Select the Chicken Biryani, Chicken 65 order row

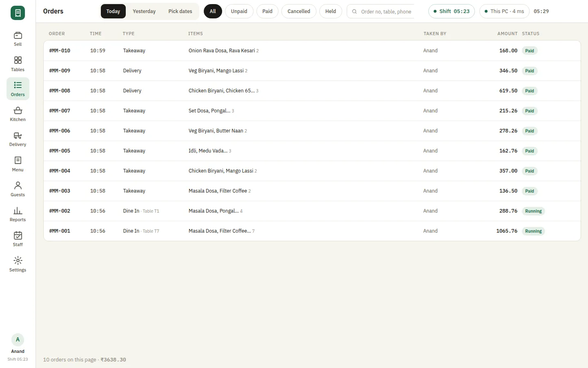[312, 91]
